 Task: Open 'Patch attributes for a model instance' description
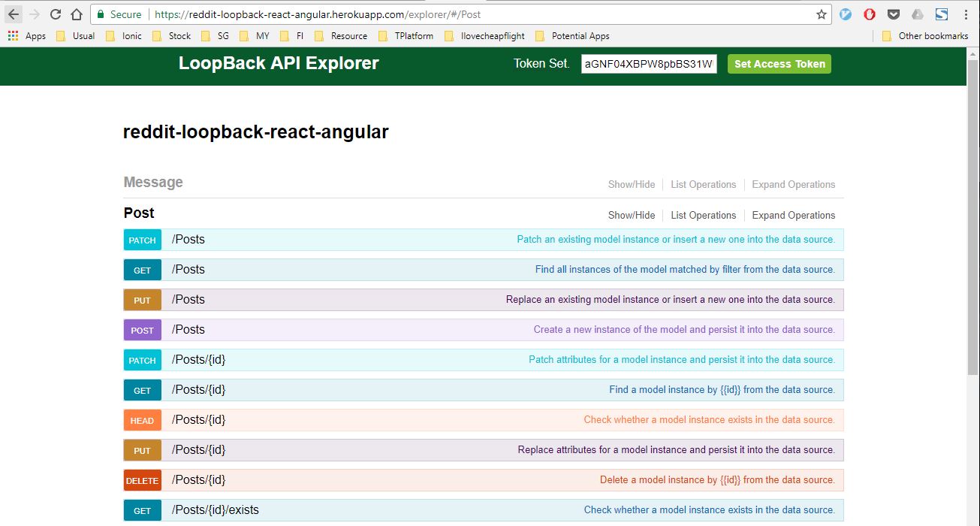click(682, 360)
